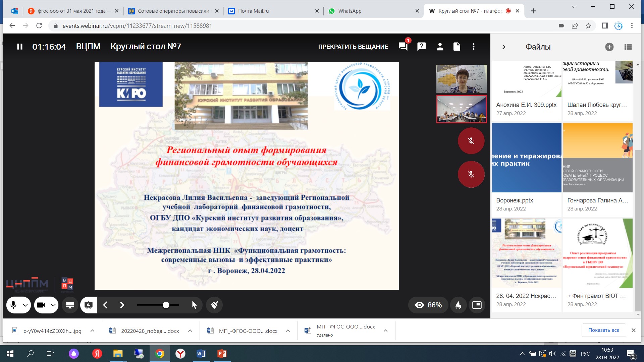Unmute the second muted participant circle
Image resolution: width=644 pixels, height=362 pixels.
[471, 174]
